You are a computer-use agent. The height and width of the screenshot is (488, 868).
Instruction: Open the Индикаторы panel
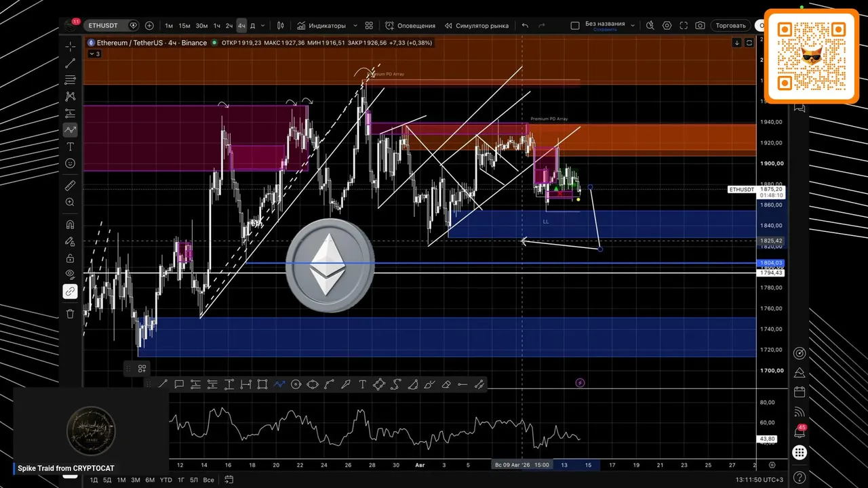pyautogui.click(x=321, y=26)
